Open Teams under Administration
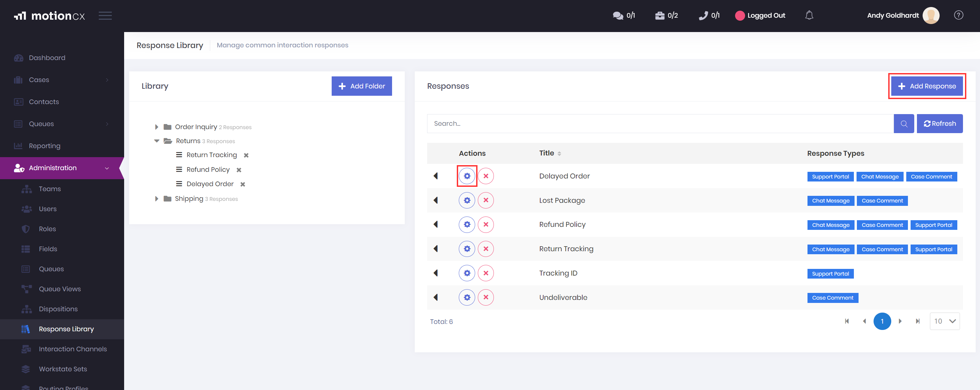The width and height of the screenshot is (980, 390). [50, 189]
